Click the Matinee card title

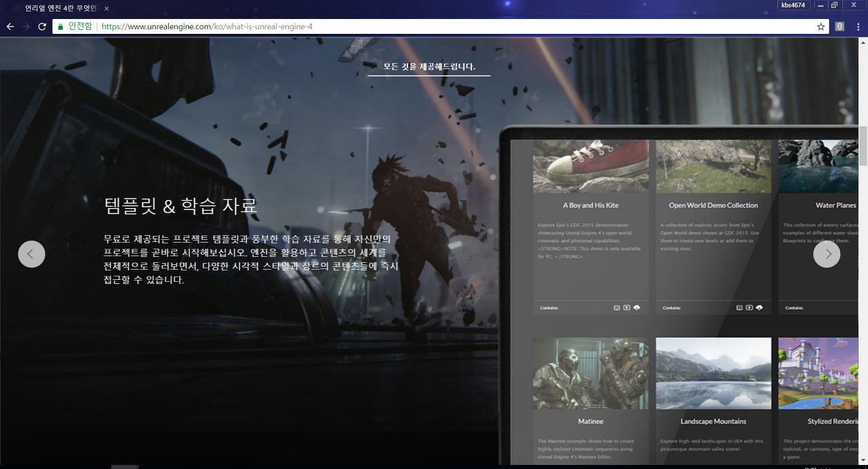click(591, 422)
